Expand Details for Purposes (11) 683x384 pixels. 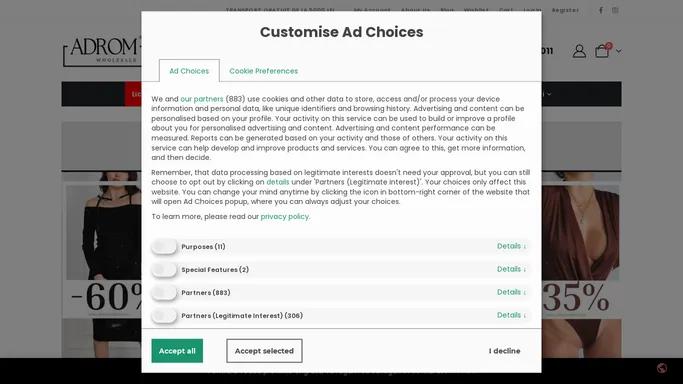(511, 246)
